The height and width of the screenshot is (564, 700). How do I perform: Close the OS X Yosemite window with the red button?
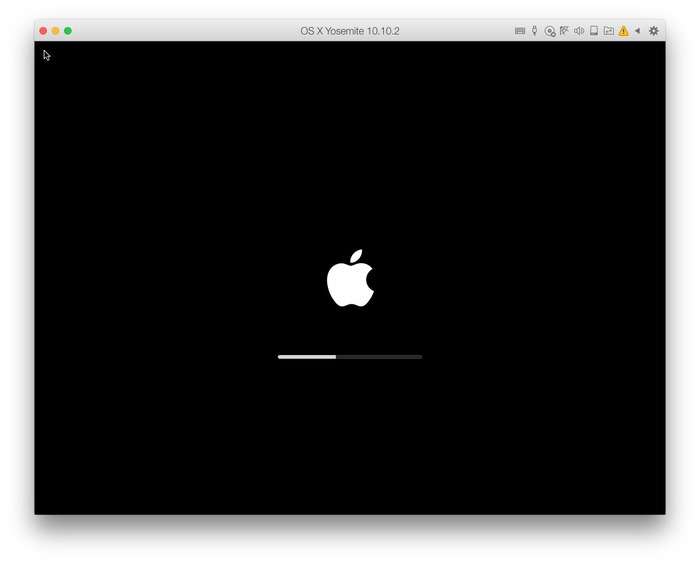(43, 31)
